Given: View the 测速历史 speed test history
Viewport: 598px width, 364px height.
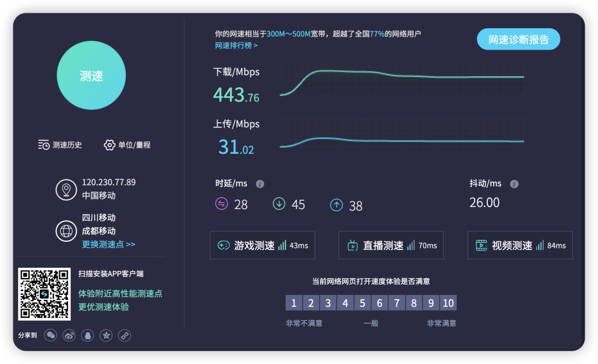Looking at the screenshot, I should tap(61, 145).
